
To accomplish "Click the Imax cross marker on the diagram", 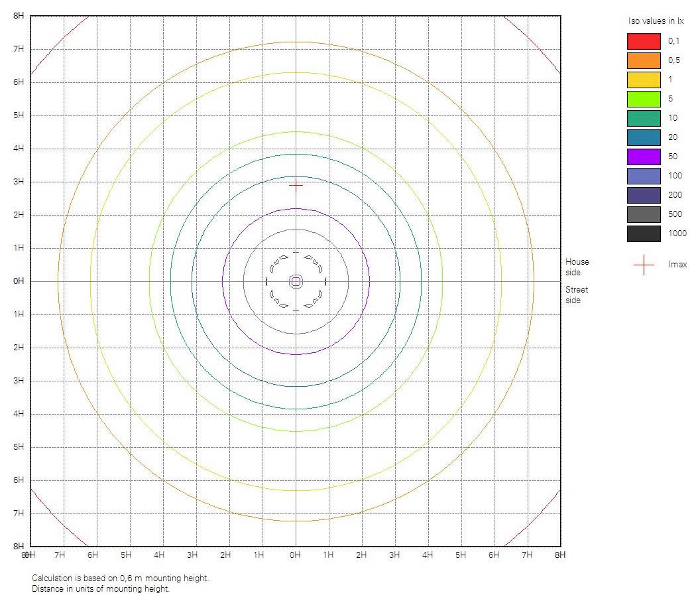I will 296,185.
